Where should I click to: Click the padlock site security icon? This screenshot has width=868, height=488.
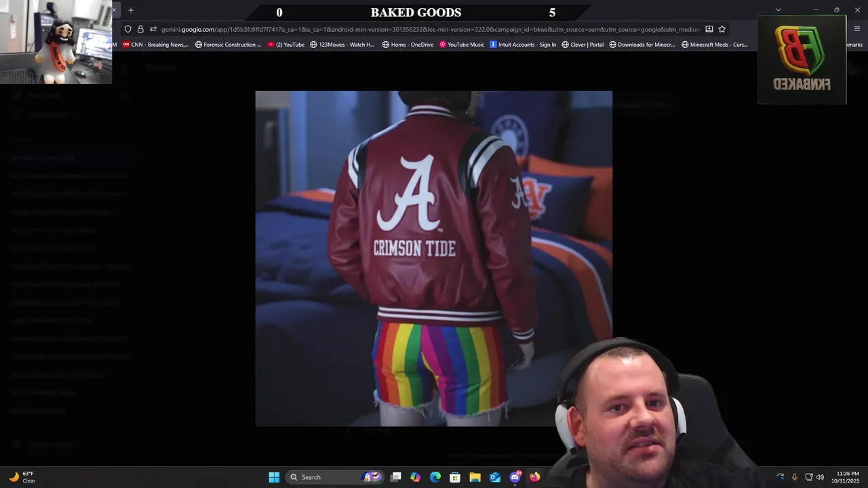coord(140,29)
